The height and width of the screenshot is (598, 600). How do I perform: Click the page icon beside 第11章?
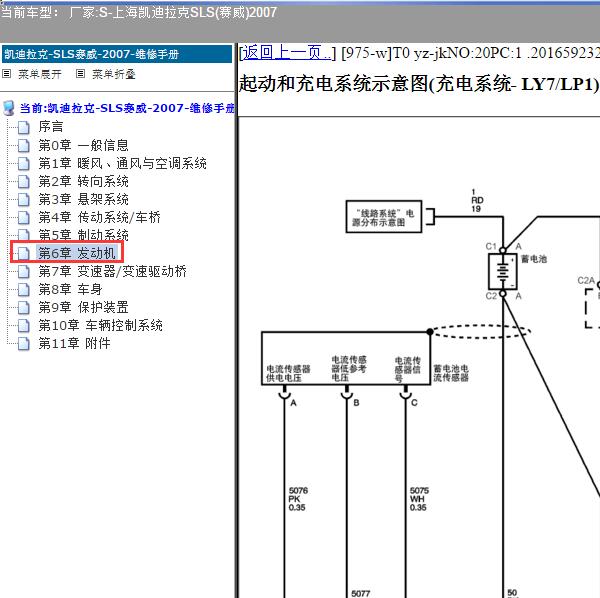[24, 344]
